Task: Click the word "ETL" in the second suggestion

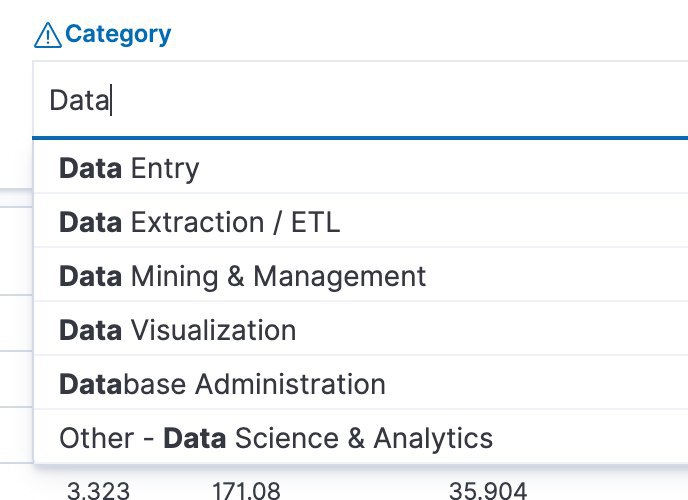Action: tap(315, 222)
